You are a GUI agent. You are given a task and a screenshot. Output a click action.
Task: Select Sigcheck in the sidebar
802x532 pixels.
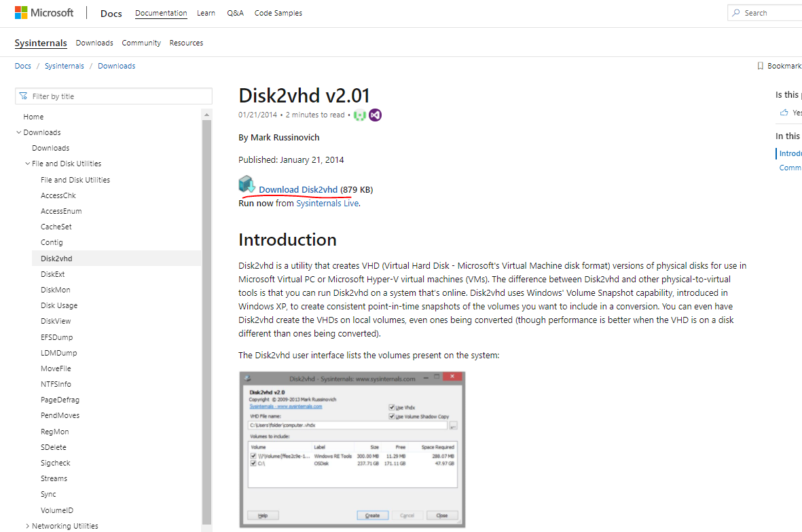click(x=55, y=463)
